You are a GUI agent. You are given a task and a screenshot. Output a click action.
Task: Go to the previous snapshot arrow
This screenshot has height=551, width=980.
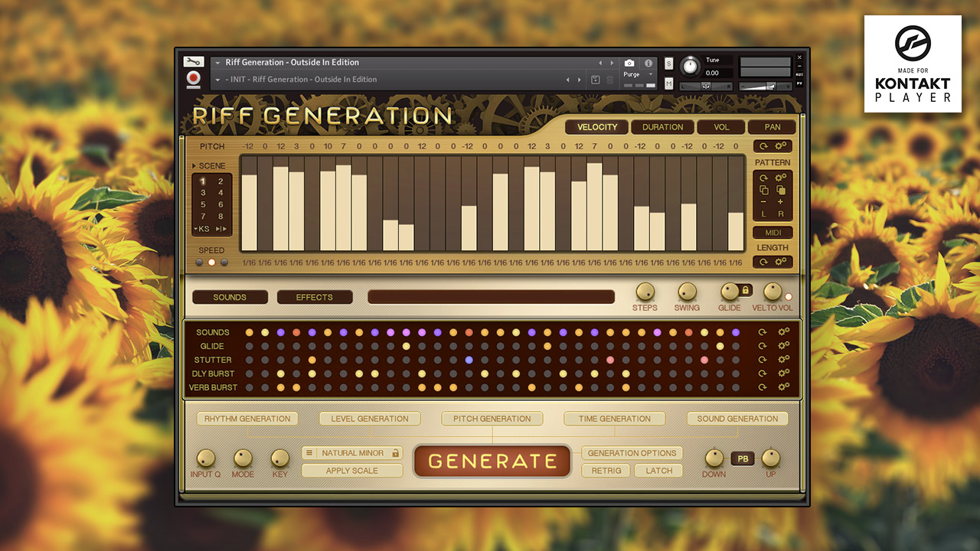[567, 80]
